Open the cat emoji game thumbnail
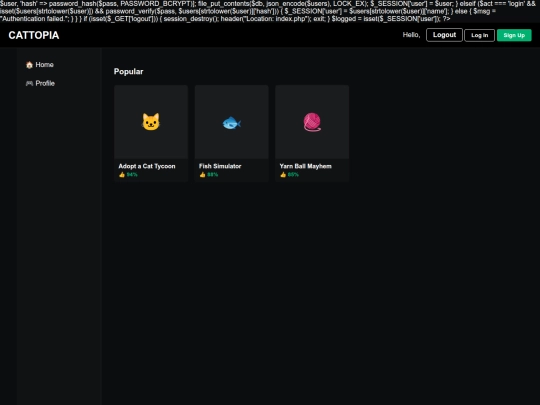Screen dimensions: 540x405 (x=151, y=122)
